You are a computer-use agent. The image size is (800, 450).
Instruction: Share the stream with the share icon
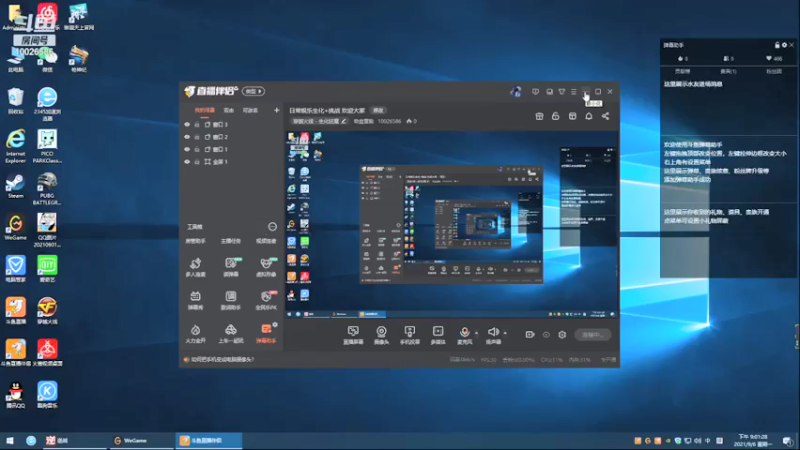[x=606, y=116]
